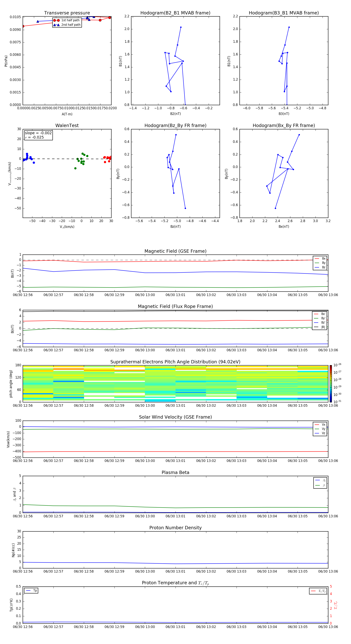Click the β entry in Plasma Beta legend

pyautogui.click(x=320, y=486)
